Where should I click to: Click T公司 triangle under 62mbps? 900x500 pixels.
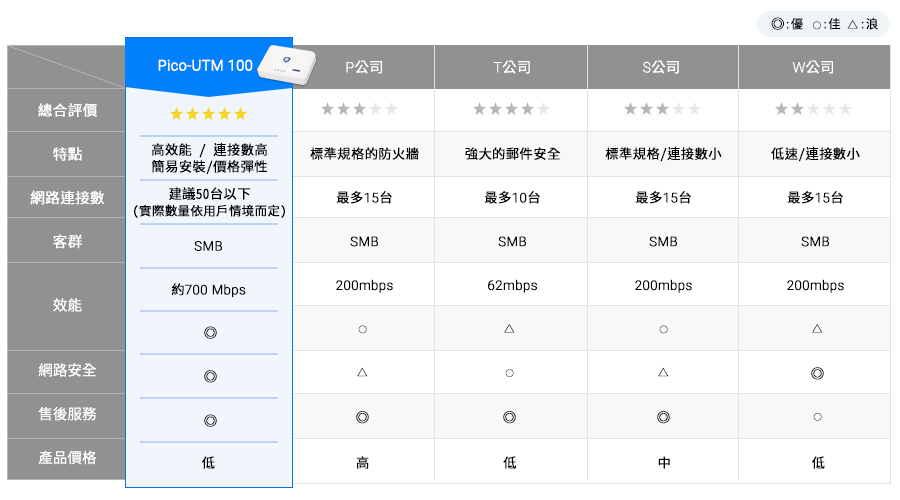pyautogui.click(x=509, y=329)
